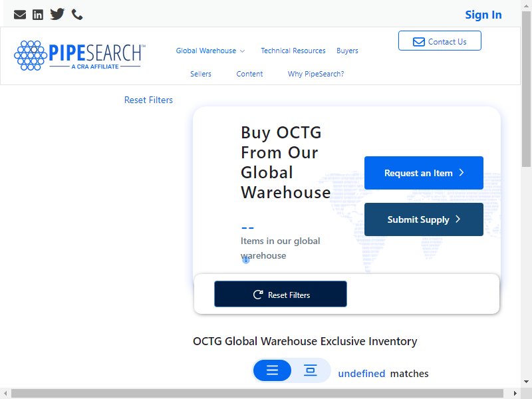Click the OCTG Global Warehouse Exclusive Inventory heading

305,341
